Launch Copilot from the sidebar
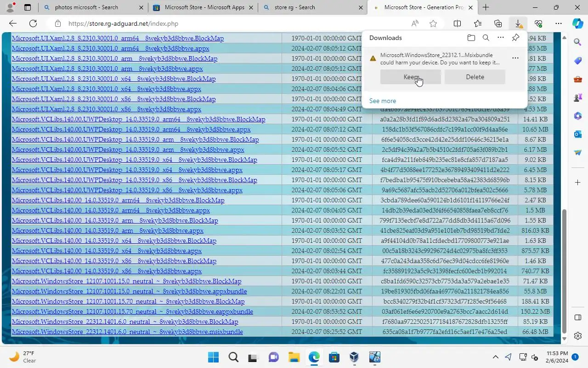 point(578,23)
